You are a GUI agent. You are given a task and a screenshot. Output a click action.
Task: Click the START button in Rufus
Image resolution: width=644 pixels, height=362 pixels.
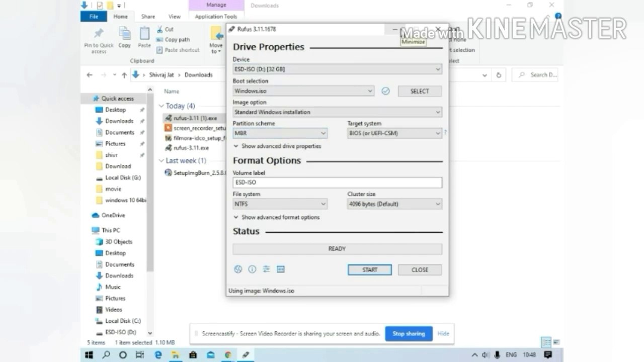[370, 270]
